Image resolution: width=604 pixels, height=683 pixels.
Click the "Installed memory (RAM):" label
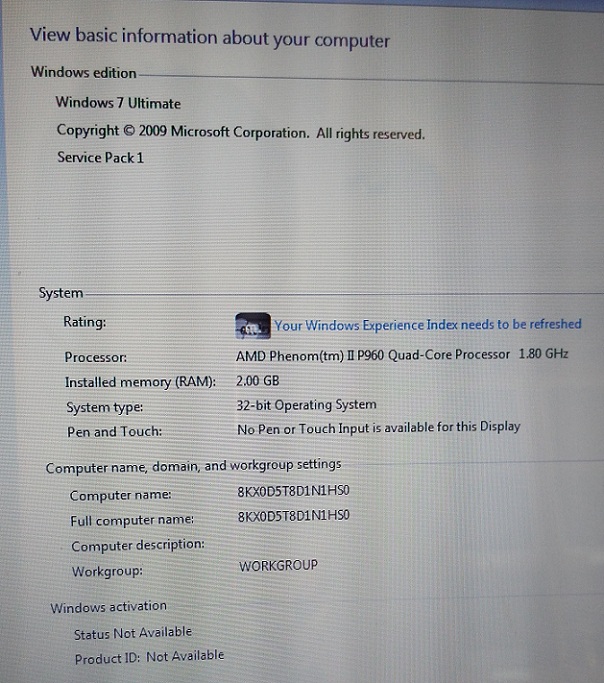coord(140,382)
